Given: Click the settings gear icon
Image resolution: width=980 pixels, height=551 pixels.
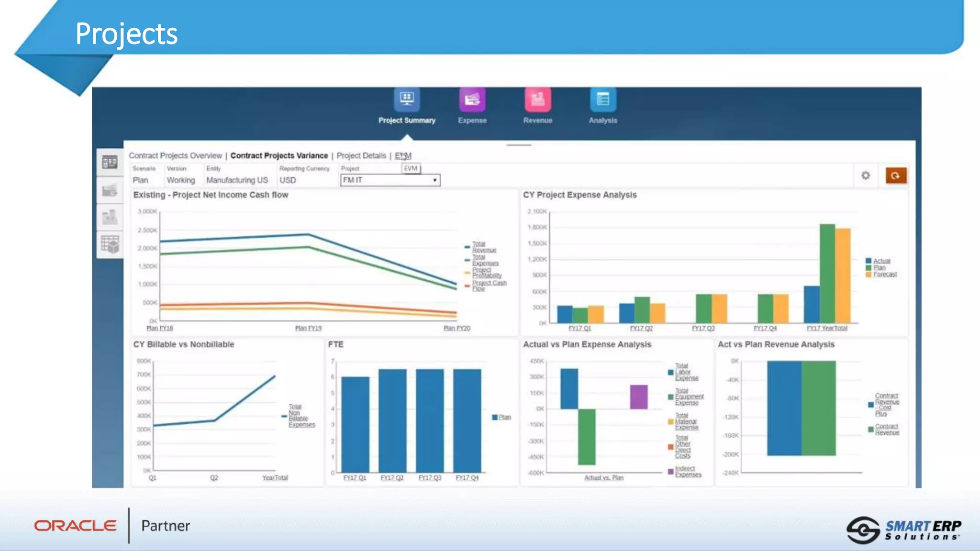Looking at the screenshot, I should (866, 176).
